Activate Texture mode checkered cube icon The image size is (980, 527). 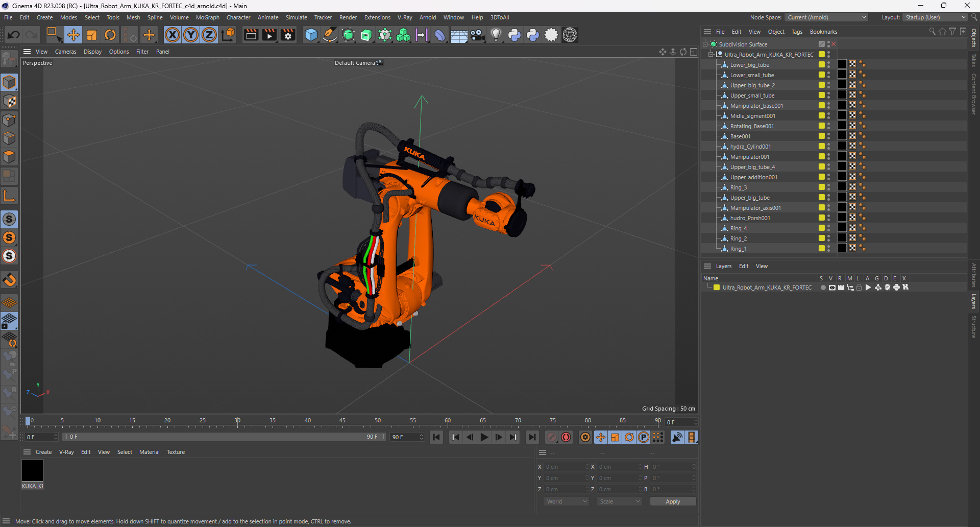10,101
